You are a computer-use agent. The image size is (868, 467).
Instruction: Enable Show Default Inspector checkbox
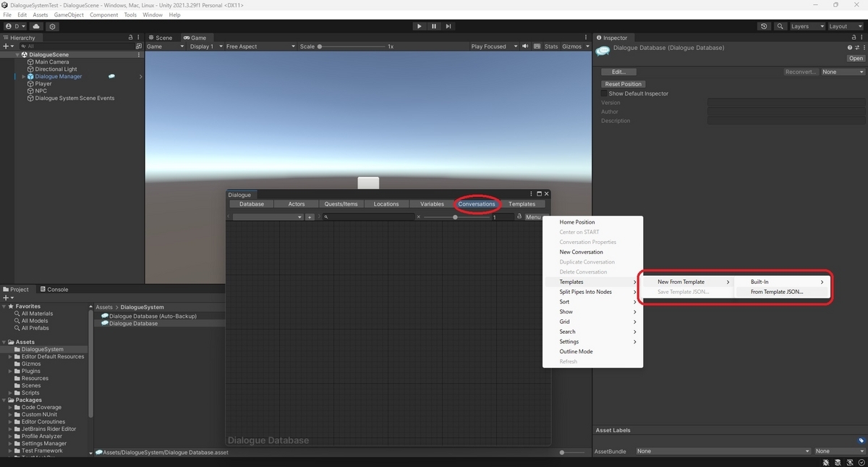605,93
